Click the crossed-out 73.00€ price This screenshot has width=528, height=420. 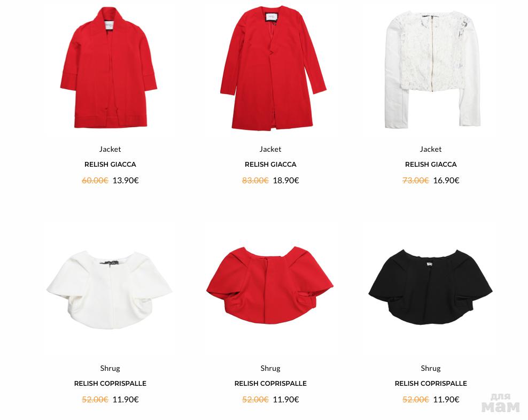pos(416,181)
